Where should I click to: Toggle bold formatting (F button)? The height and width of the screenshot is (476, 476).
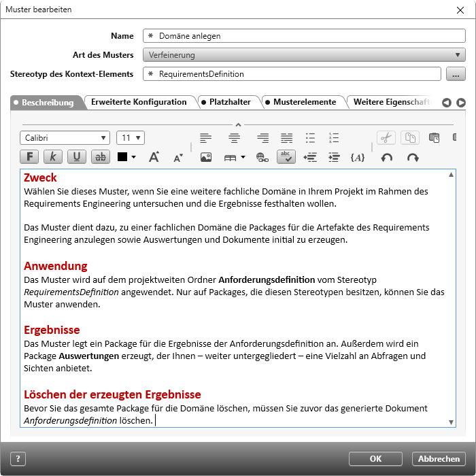[x=30, y=157]
